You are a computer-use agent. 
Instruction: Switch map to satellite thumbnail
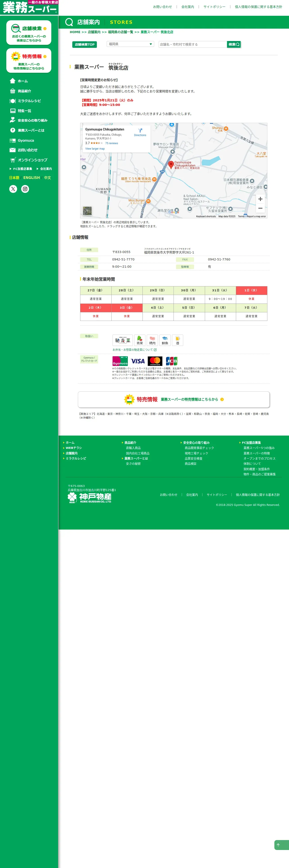point(88,211)
